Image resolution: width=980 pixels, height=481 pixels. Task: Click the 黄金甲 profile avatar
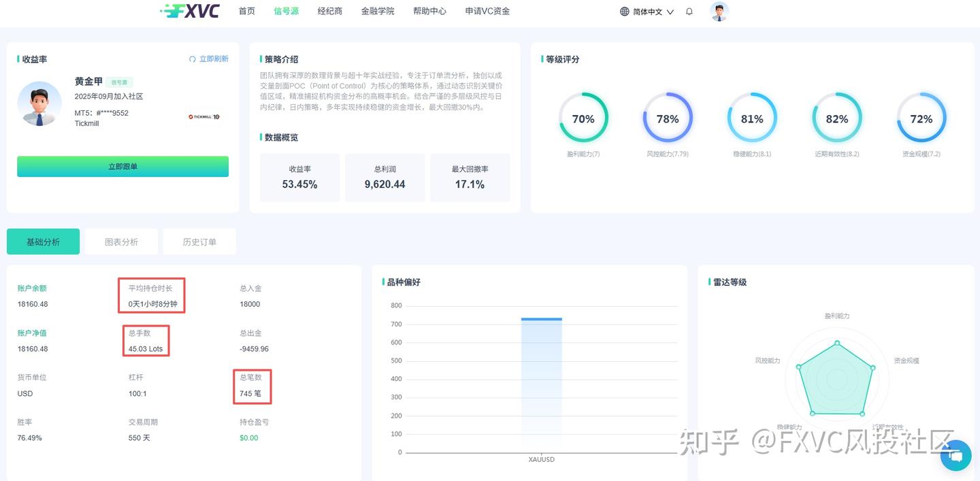pos(39,103)
